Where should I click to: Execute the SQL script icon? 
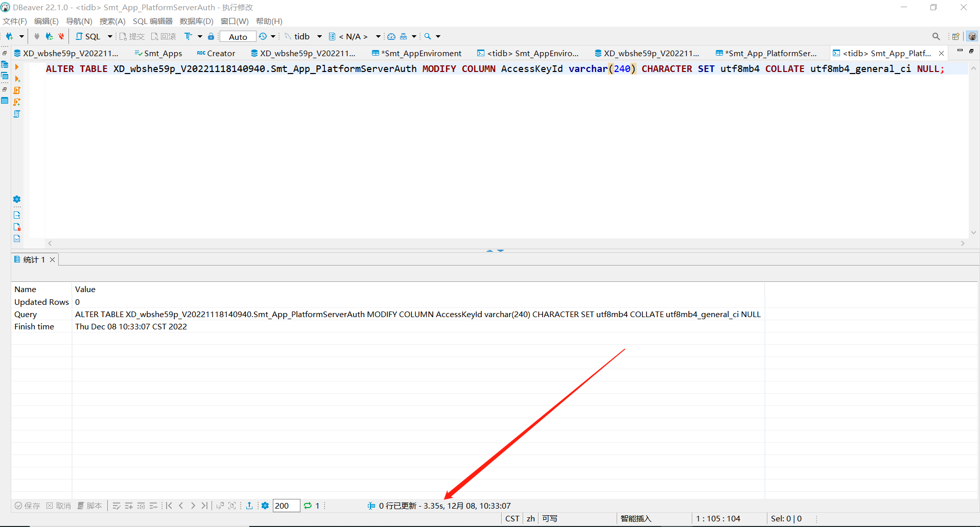click(17, 90)
